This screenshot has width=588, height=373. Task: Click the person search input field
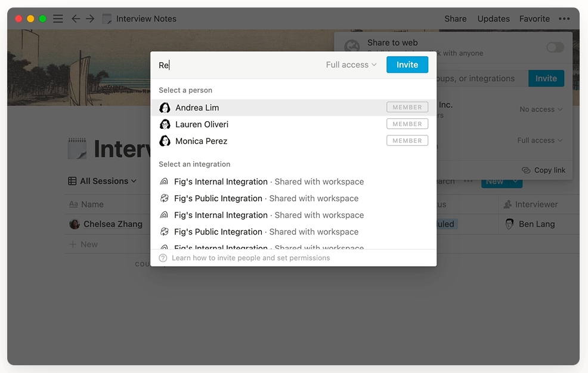tap(238, 65)
